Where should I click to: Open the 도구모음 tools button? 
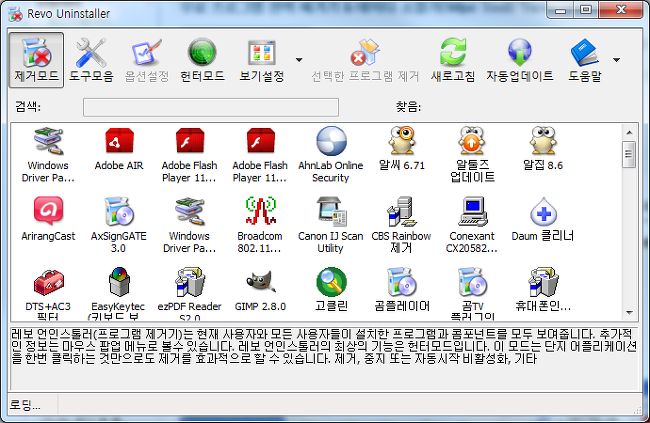tap(91, 60)
